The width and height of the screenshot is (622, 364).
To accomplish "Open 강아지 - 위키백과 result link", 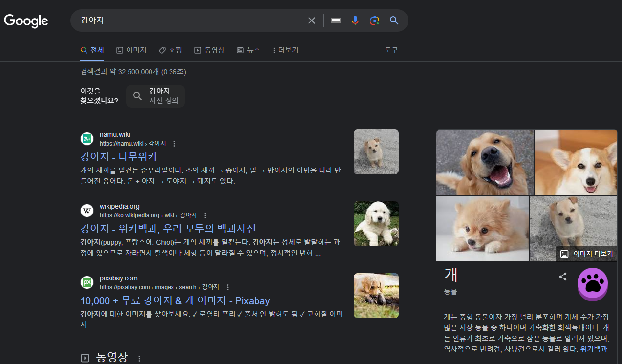I will pyautogui.click(x=168, y=229).
